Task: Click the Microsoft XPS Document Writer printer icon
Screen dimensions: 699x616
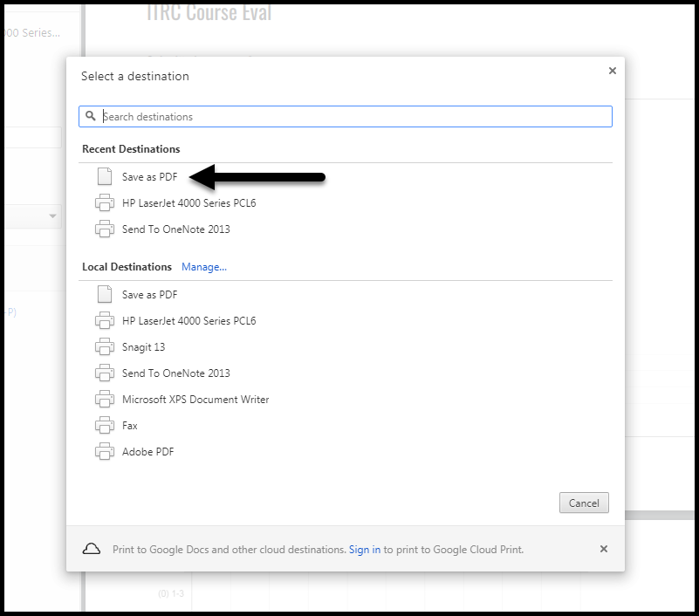Action: pyautogui.click(x=105, y=400)
